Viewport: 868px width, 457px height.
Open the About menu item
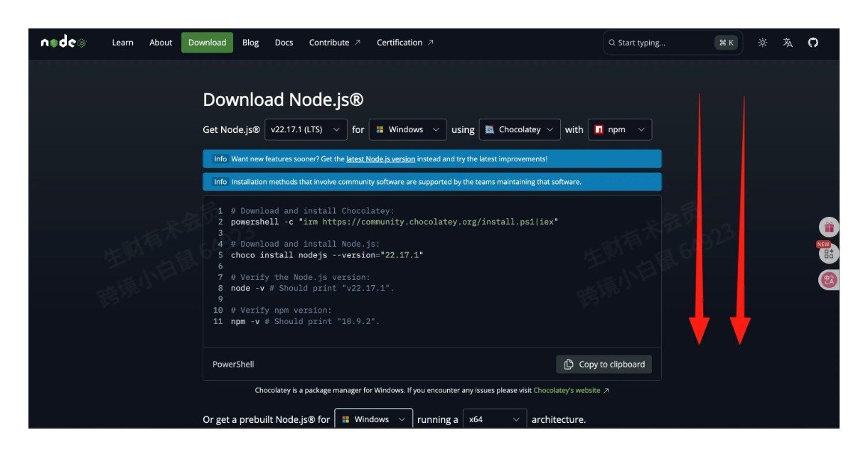click(x=161, y=43)
